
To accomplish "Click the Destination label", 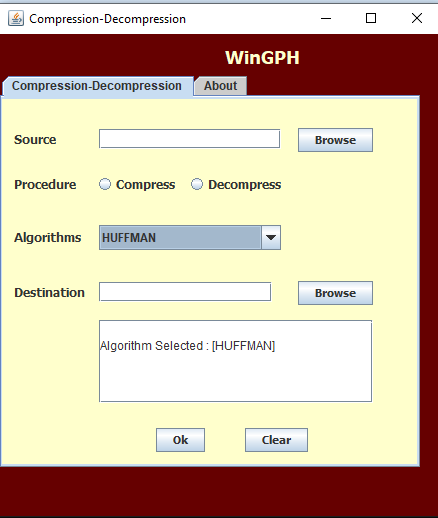I will [x=49, y=293].
